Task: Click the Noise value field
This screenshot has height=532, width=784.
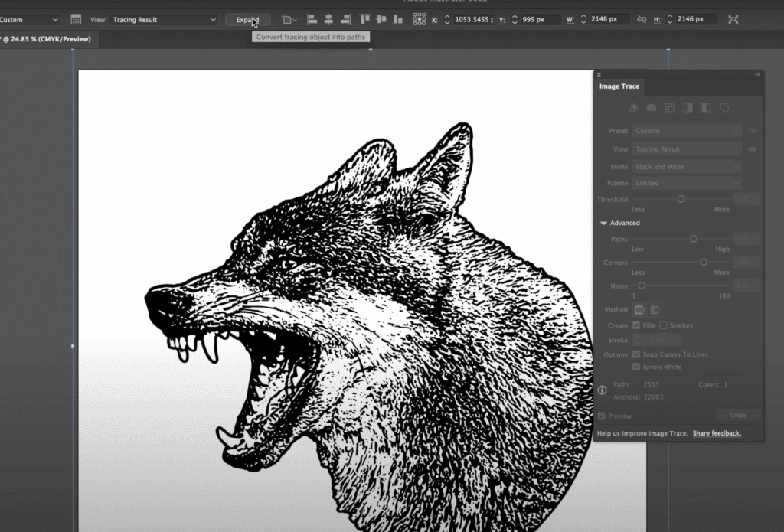Action: point(746,286)
